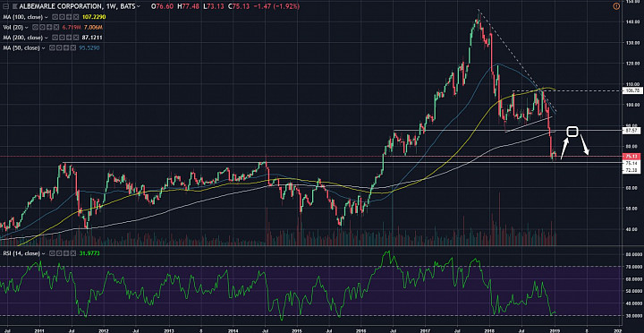The width and height of the screenshot is (644, 333).
Task: Click the high price H77.48
Action: click(188, 6)
